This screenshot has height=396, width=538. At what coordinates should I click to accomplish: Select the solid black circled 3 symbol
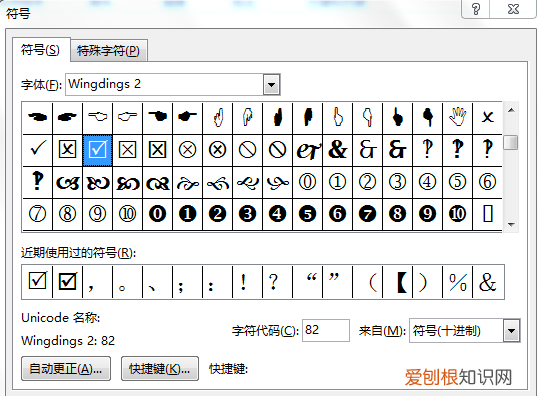(x=247, y=214)
